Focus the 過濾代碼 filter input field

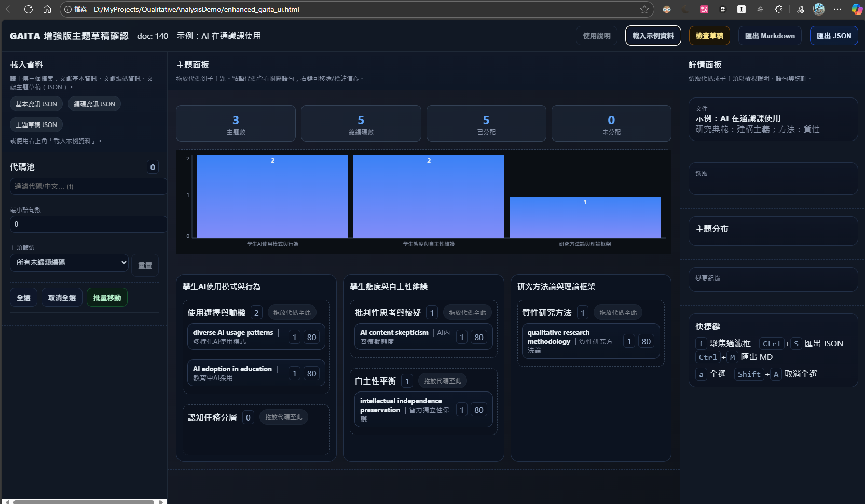[x=88, y=187]
